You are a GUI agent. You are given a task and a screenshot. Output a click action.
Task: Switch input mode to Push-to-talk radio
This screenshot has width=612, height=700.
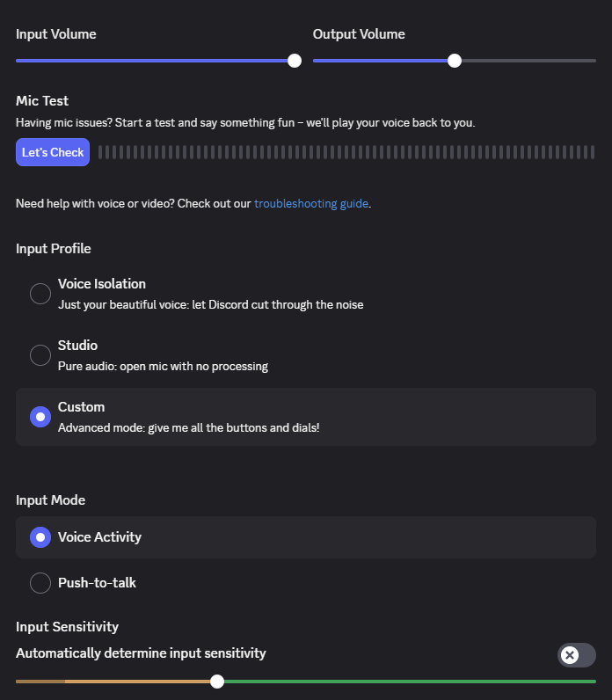(x=40, y=583)
